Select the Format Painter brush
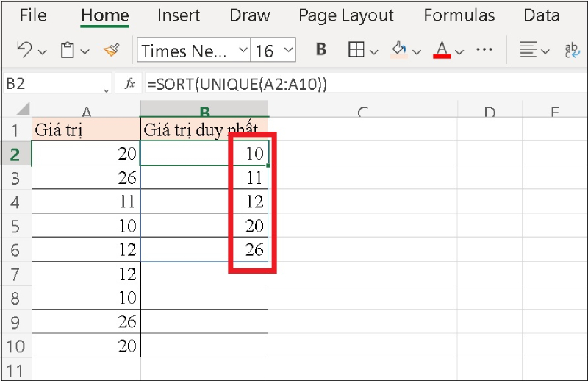588x381 pixels. pos(111,50)
